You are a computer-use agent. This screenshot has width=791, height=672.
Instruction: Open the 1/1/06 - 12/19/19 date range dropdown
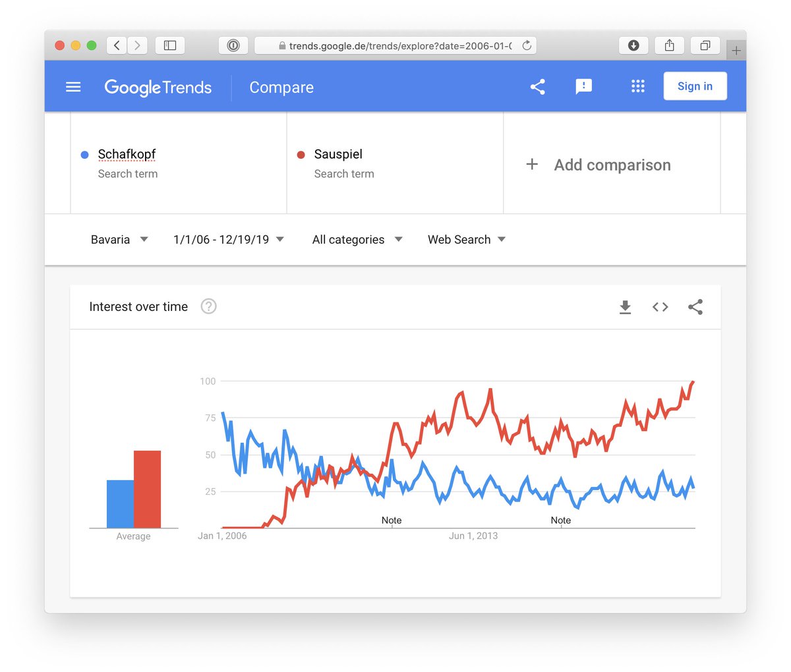(229, 240)
